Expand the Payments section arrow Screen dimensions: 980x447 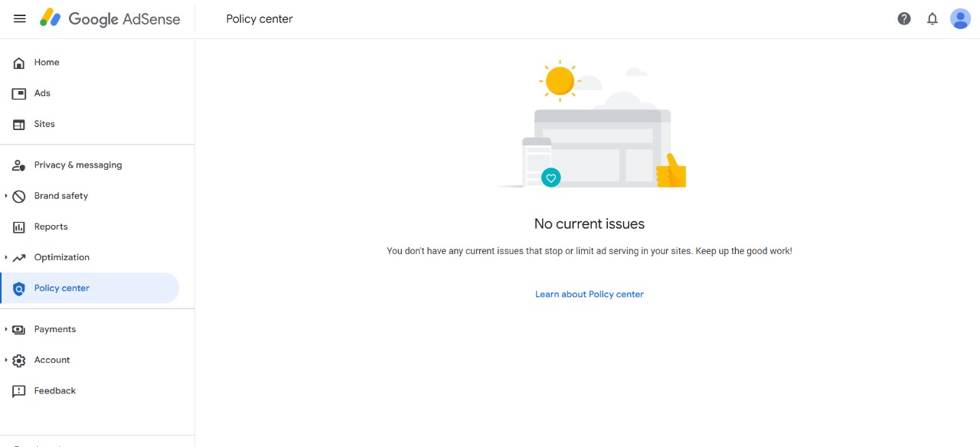tap(5, 329)
